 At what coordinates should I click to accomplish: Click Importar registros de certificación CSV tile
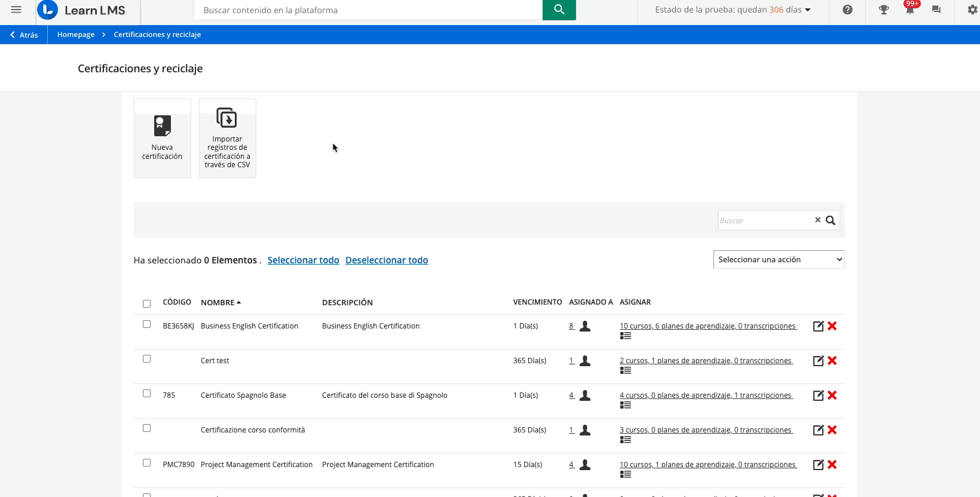(228, 138)
